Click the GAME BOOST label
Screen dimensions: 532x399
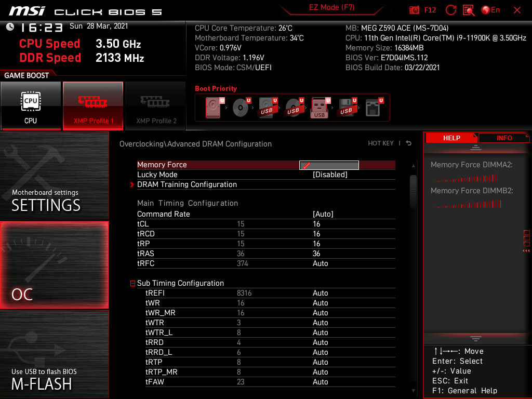[26, 75]
